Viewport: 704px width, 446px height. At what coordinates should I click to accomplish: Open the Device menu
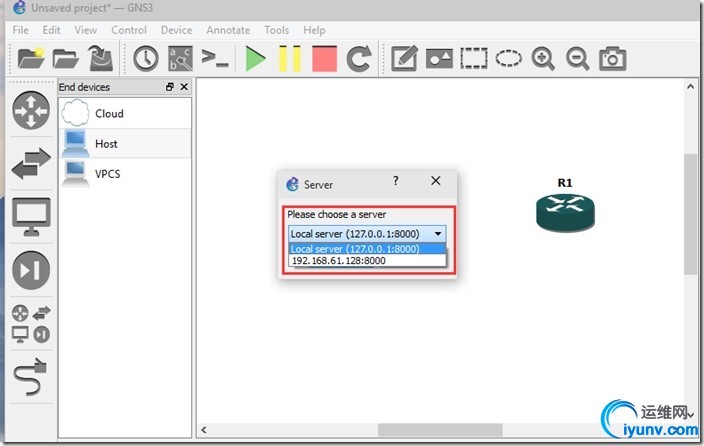(x=176, y=30)
